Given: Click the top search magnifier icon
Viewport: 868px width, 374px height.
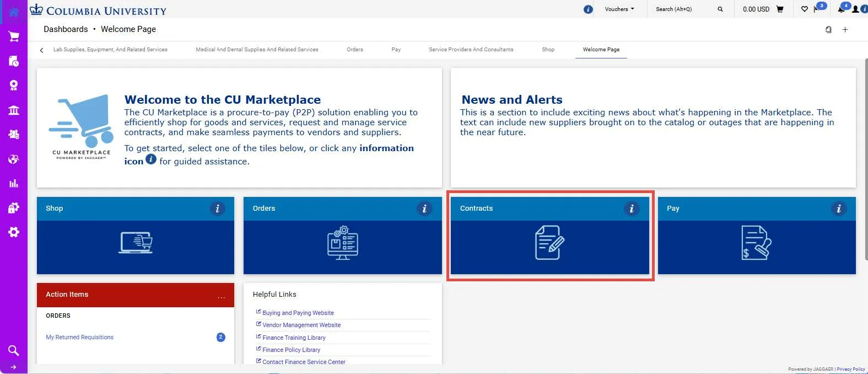Looking at the screenshot, I should [720, 9].
